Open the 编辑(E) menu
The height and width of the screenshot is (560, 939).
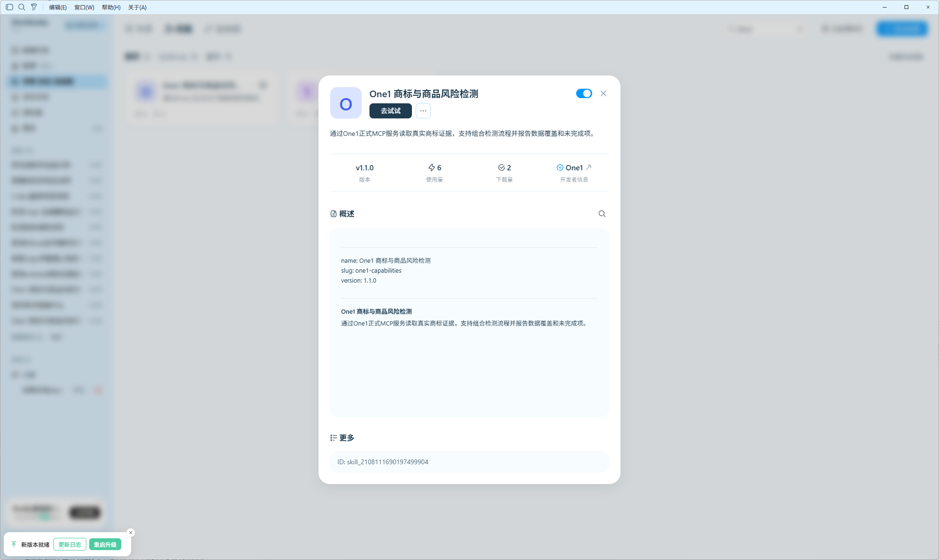[58, 8]
